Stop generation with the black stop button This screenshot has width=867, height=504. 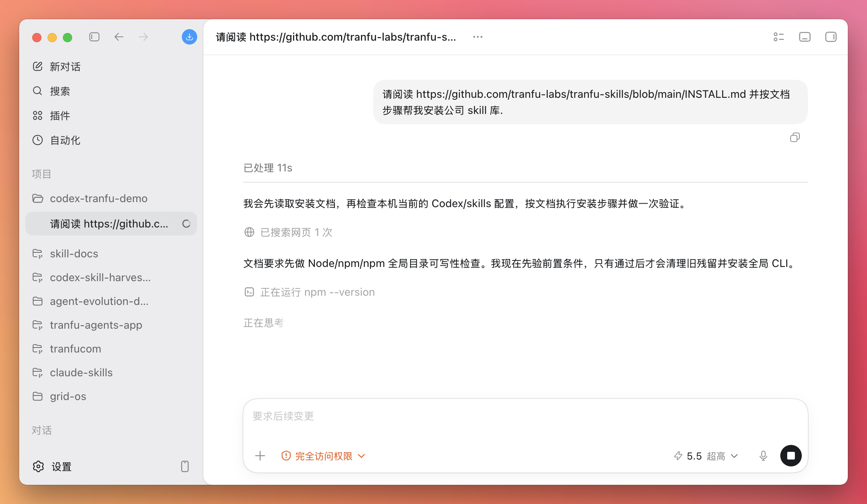(x=791, y=456)
